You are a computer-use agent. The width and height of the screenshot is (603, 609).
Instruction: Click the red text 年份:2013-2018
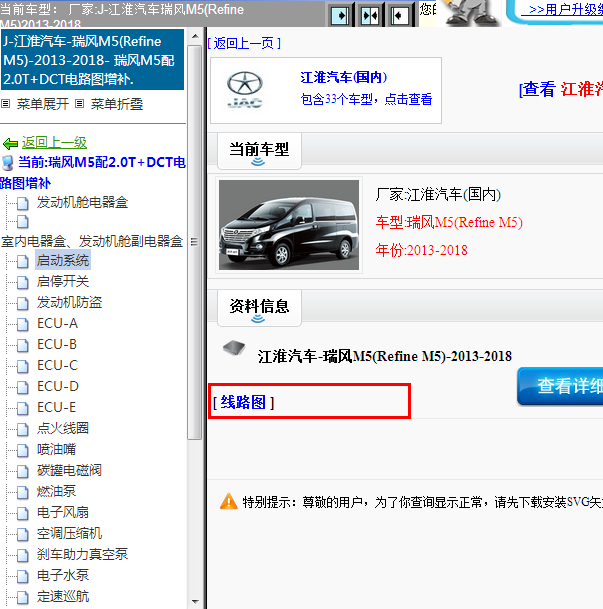pos(421,251)
